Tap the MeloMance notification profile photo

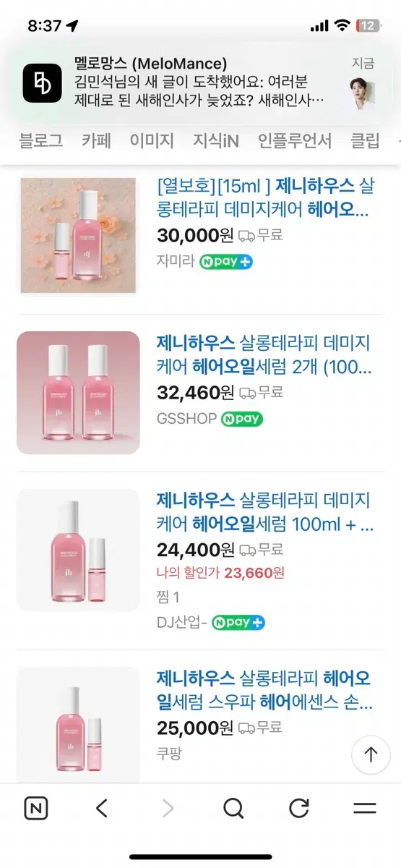click(363, 93)
